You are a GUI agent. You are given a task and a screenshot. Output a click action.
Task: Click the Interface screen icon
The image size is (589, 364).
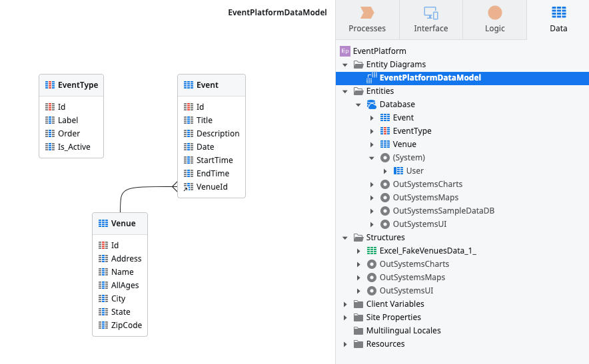[x=431, y=13]
